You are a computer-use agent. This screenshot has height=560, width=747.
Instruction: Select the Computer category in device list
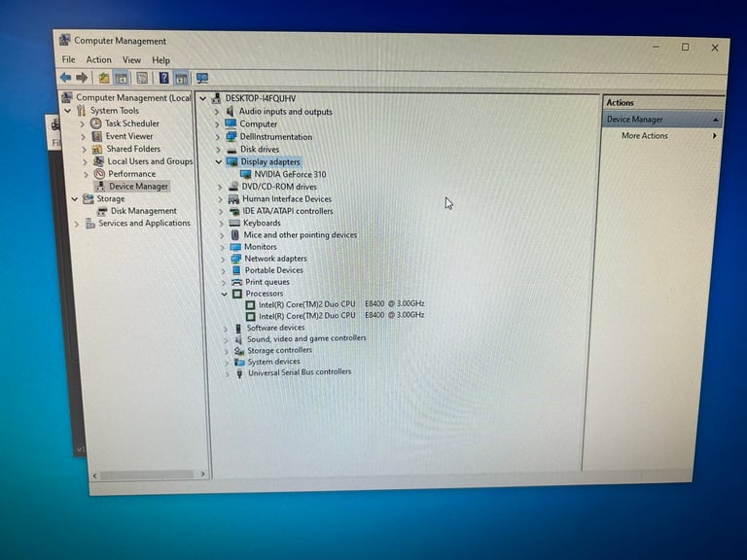pyautogui.click(x=258, y=123)
